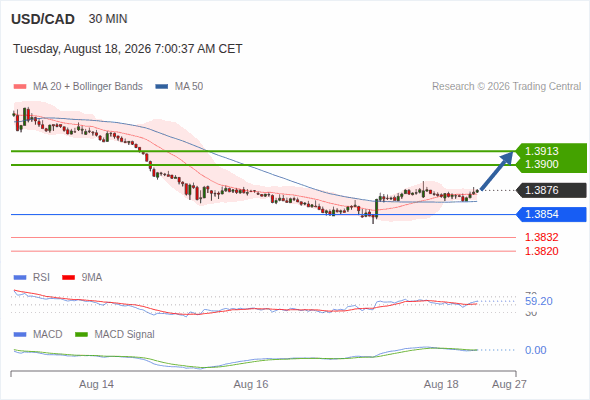Click the green MACD Signal legend marker
The width and height of the screenshot is (590, 400).
(81, 335)
